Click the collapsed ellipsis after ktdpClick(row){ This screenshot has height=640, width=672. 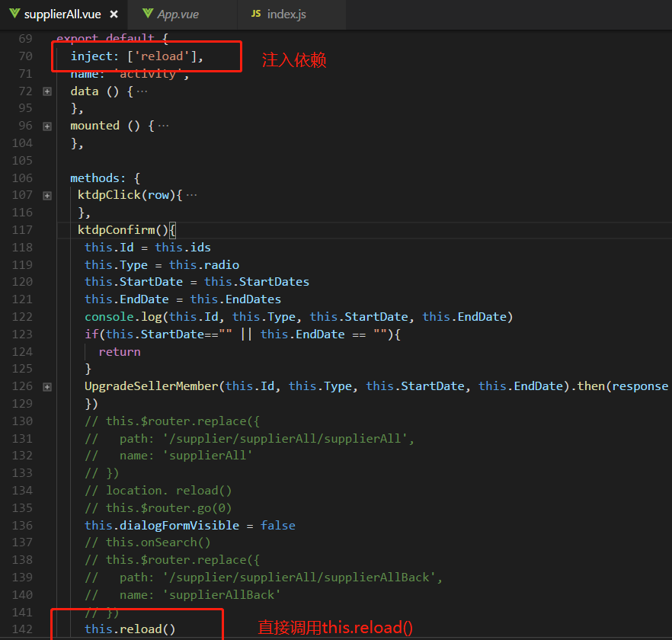pos(191,196)
